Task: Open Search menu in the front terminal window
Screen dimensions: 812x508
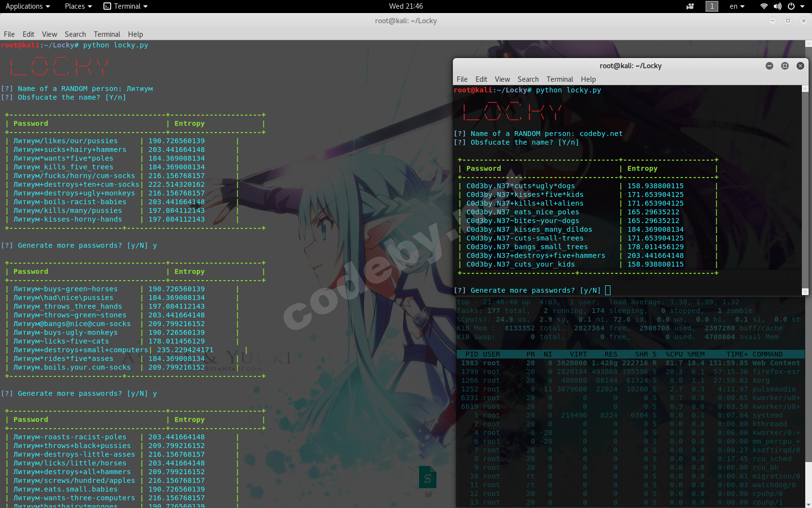Action: (x=528, y=79)
